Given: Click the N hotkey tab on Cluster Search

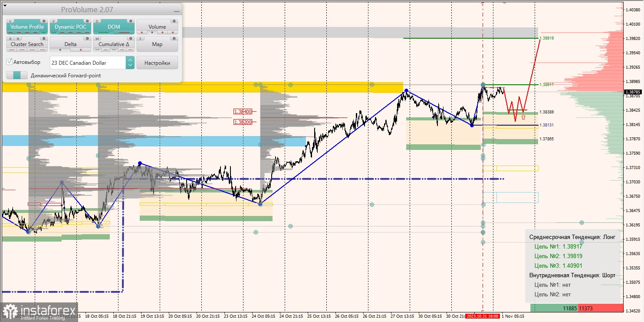Looking at the screenshot, I should coord(18,39).
